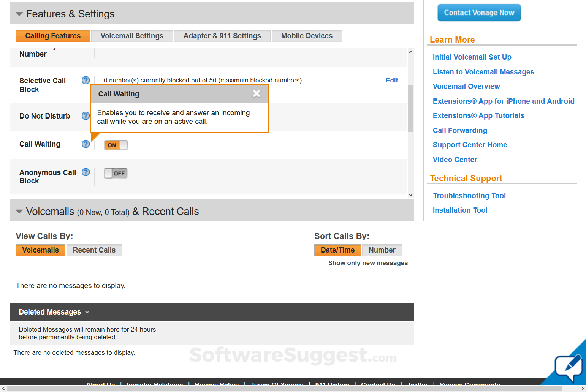Turn off Call Waiting
The image size is (586, 392).
tap(115, 145)
